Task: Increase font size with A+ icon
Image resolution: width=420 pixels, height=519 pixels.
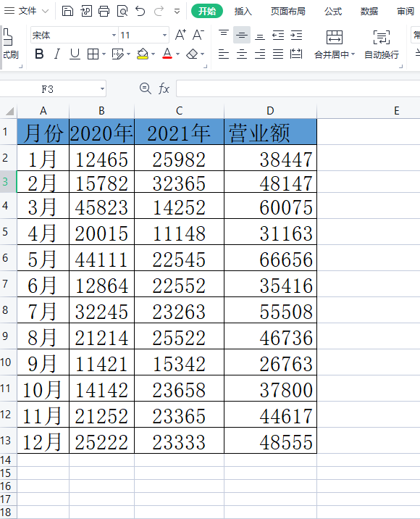Action: point(180,35)
